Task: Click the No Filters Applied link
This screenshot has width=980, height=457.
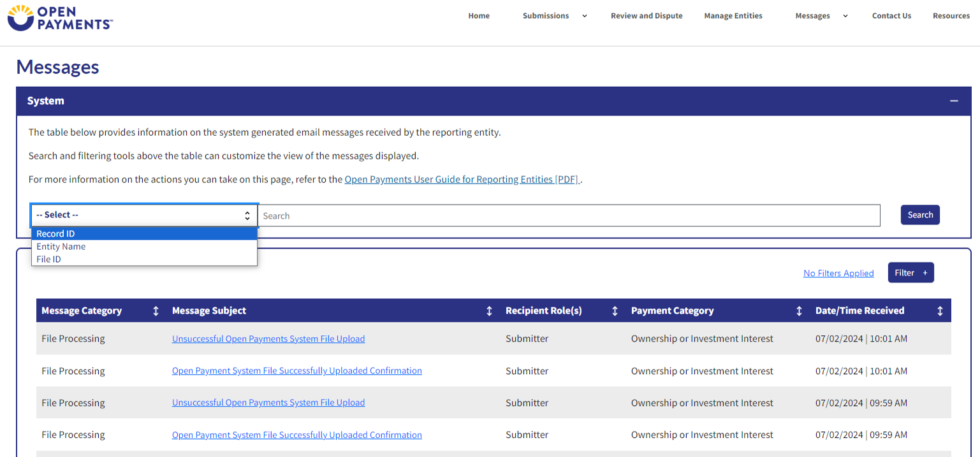Action: [x=838, y=273]
